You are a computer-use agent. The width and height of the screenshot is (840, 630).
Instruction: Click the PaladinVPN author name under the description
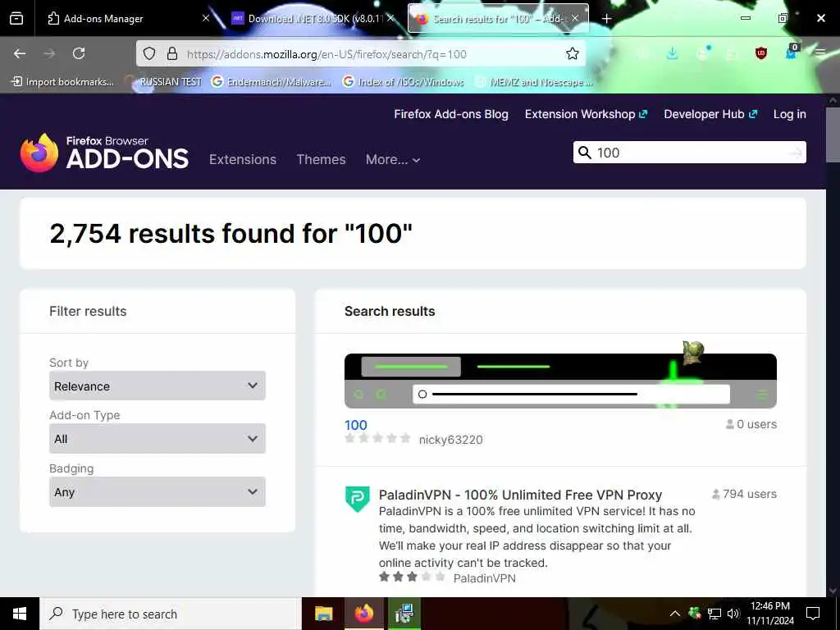click(484, 578)
